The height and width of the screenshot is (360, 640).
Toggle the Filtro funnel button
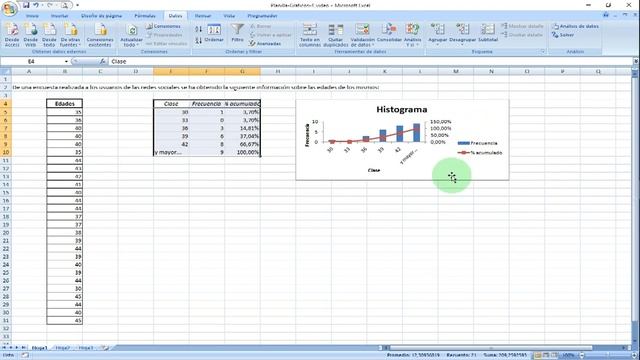(x=237, y=33)
